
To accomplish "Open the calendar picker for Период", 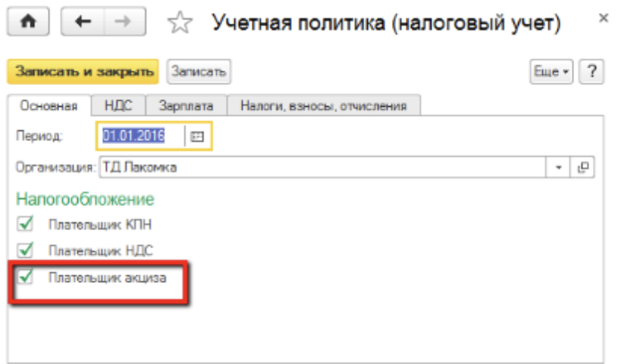I will [x=198, y=136].
